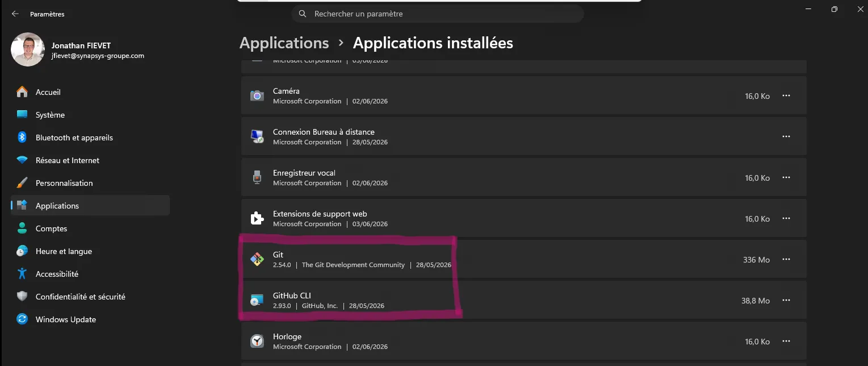The height and width of the screenshot is (366, 868).
Task: Click GitHub CLI size 38,8 Mo
Action: (756, 301)
